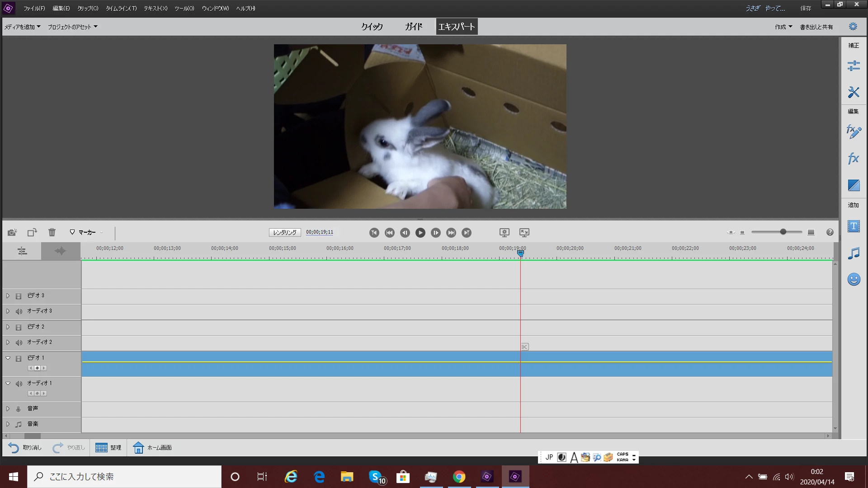Click the trash delete icon

coord(52,232)
